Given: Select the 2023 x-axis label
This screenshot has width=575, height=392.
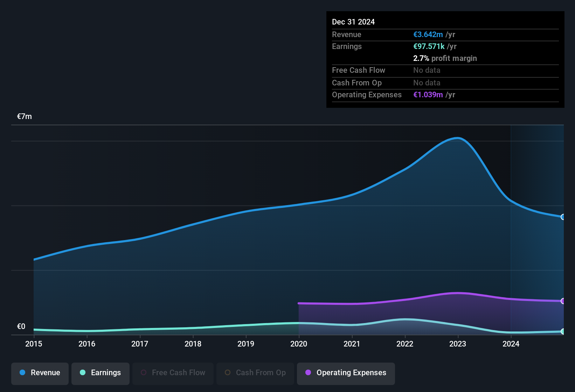Looking at the screenshot, I should tap(458, 344).
